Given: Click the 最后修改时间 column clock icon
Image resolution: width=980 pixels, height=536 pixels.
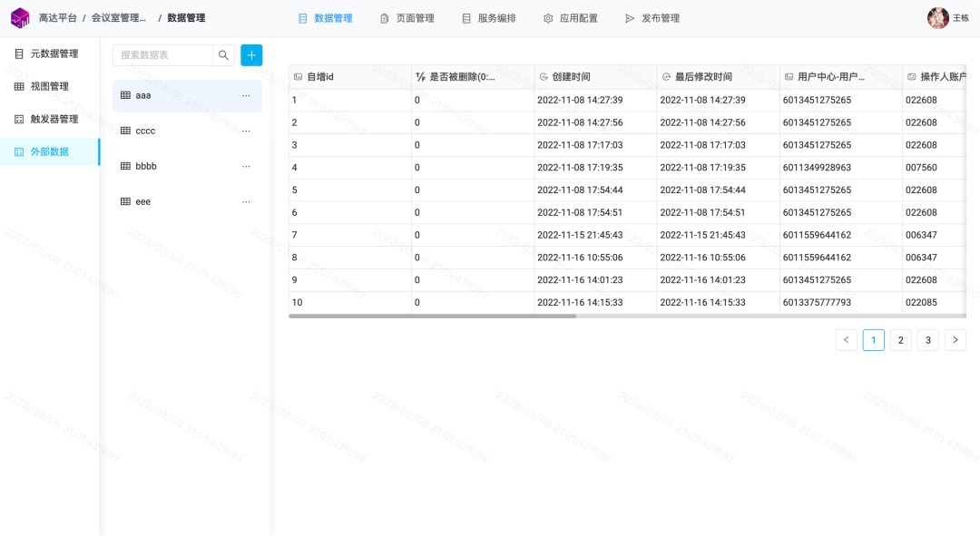Looking at the screenshot, I should pyautogui.click(x=666, y=77).
